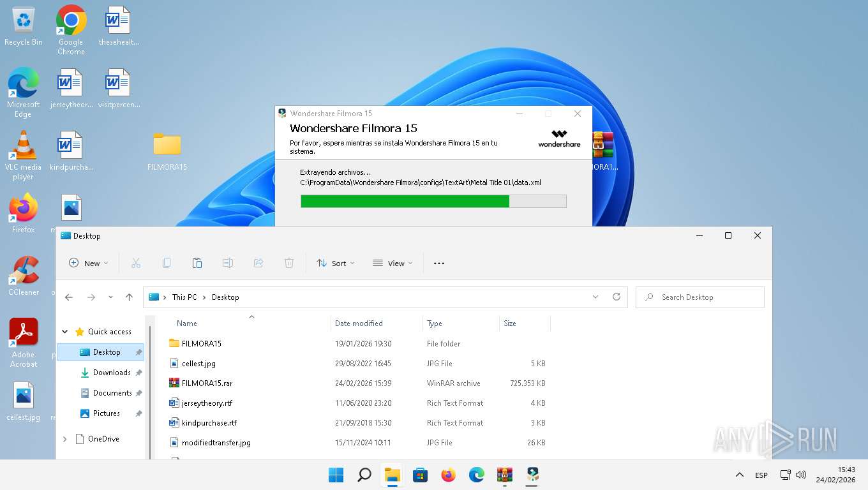Click the green installation progress bar

click(433, 202)
